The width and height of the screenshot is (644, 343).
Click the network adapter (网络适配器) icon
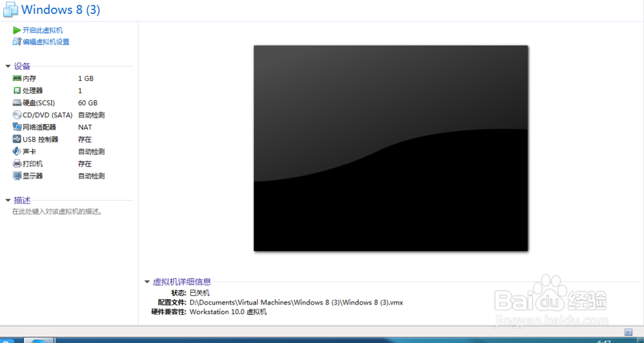click(17, 127)
